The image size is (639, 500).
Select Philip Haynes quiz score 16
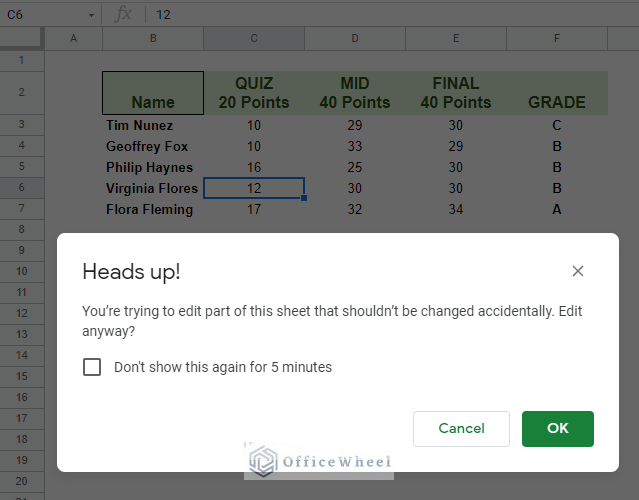coord(254,167)
